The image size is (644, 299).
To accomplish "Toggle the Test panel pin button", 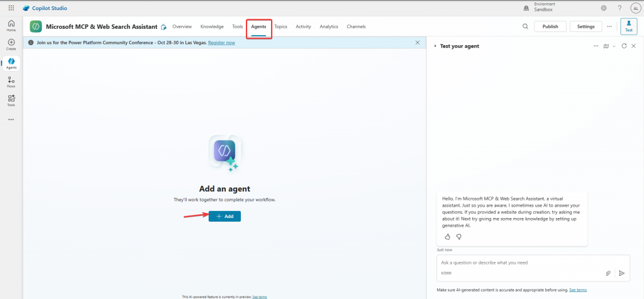I will (x=629, y=26).
